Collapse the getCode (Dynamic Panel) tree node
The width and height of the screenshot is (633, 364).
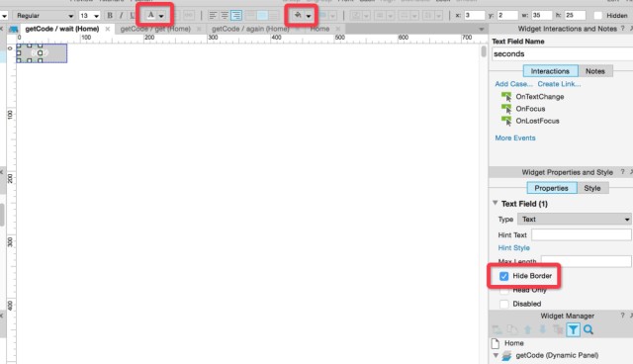496,355
